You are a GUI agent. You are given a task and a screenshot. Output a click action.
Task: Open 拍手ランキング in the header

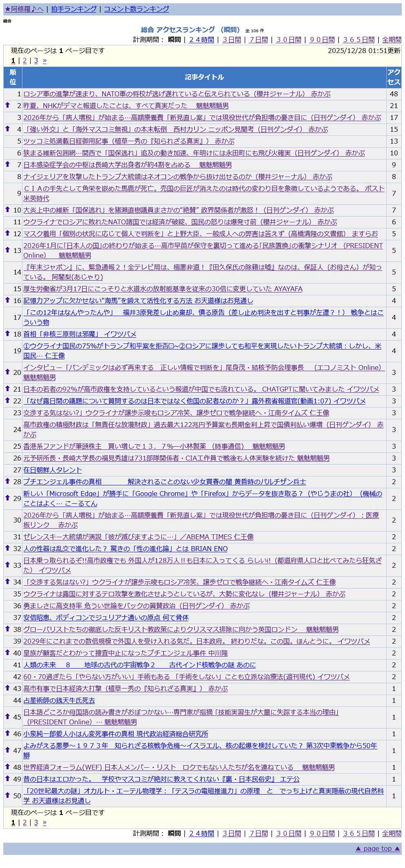point(74,9)
